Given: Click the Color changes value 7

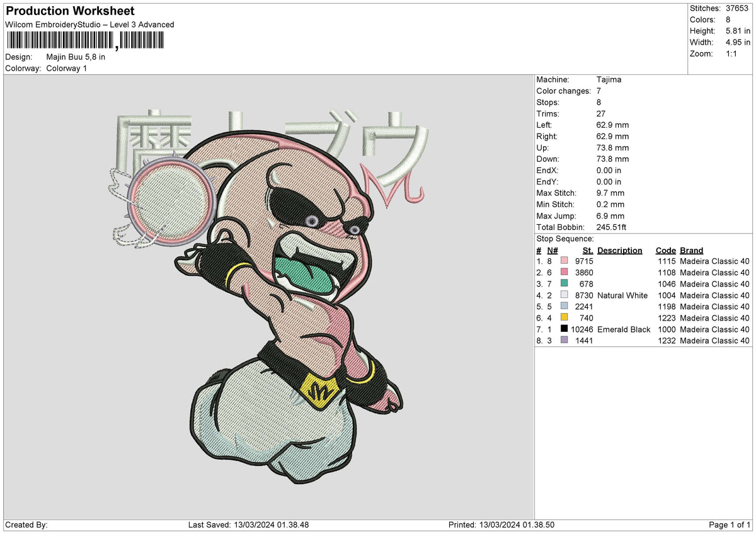Looking at the screenshot, I should click(x=599, y=91).
